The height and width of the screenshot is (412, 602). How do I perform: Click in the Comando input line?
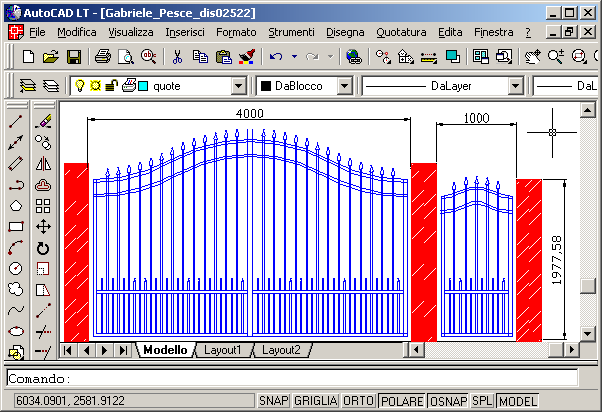tap(292, 379)
